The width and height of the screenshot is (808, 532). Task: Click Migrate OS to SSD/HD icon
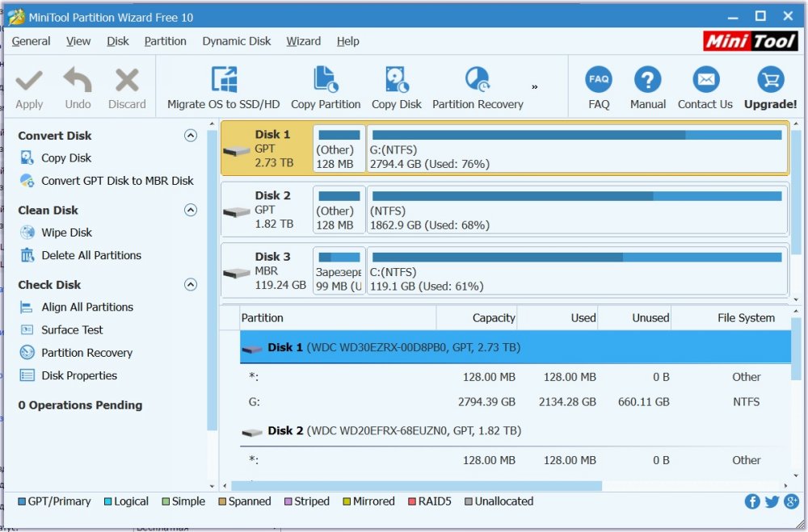(x=223, y=81)
